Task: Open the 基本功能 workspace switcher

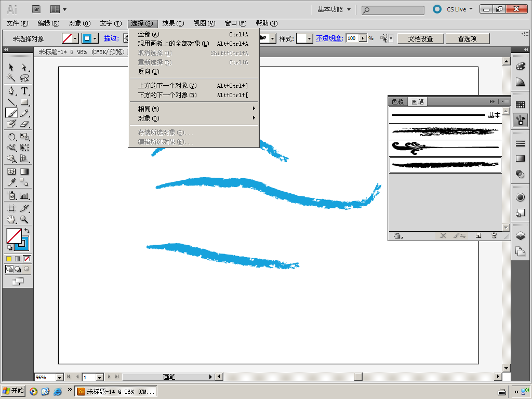Action: [334, 9]
